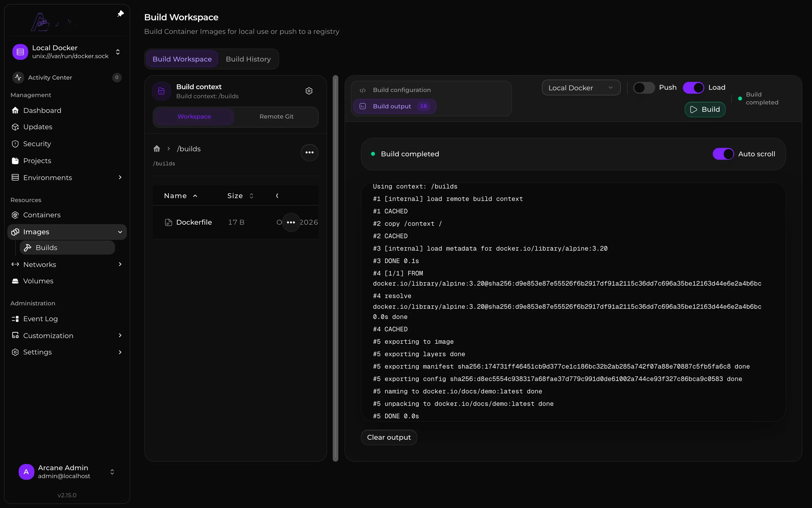Sort files by Size column
The height and width of the screenshot is (508, 812).
(240, 196)
